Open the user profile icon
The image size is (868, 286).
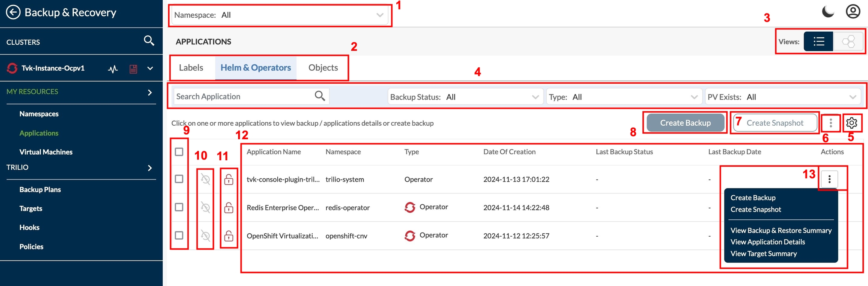(x=853, y=12)
